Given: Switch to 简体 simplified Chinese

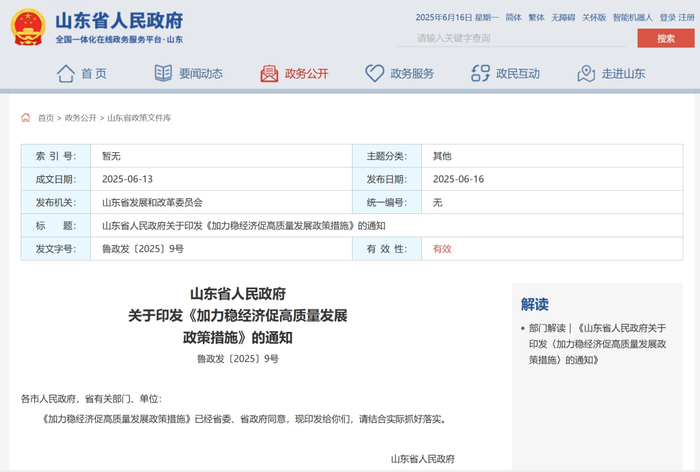Looking at the screenshot, I should coord(513,17).
